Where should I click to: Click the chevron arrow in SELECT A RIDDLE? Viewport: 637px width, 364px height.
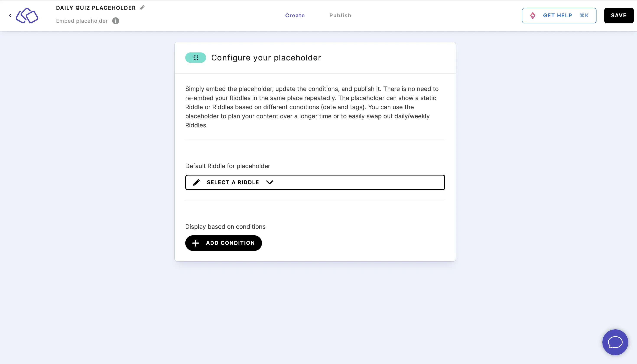click(270, 182)
